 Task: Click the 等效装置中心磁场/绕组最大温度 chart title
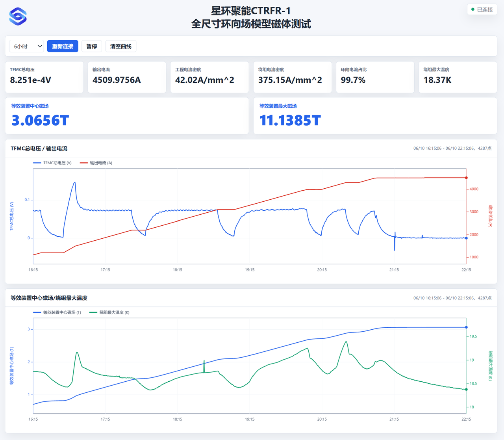(x=49, y=298)
